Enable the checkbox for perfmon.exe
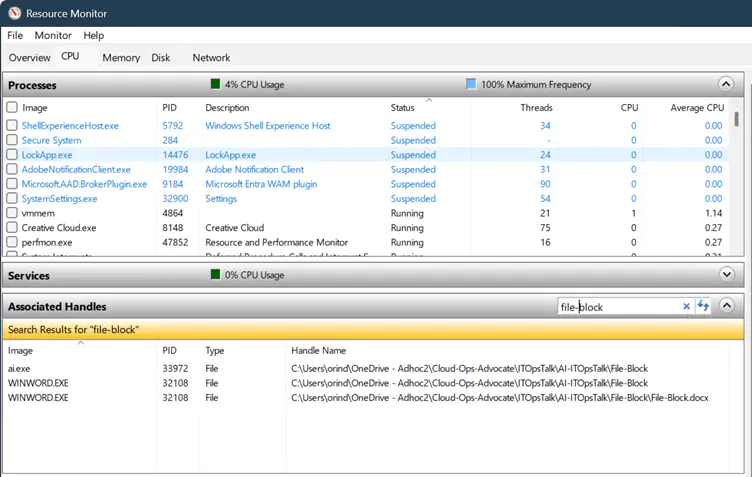The width and height of the screenshot is (752, 477). click(x=12, y=242)
